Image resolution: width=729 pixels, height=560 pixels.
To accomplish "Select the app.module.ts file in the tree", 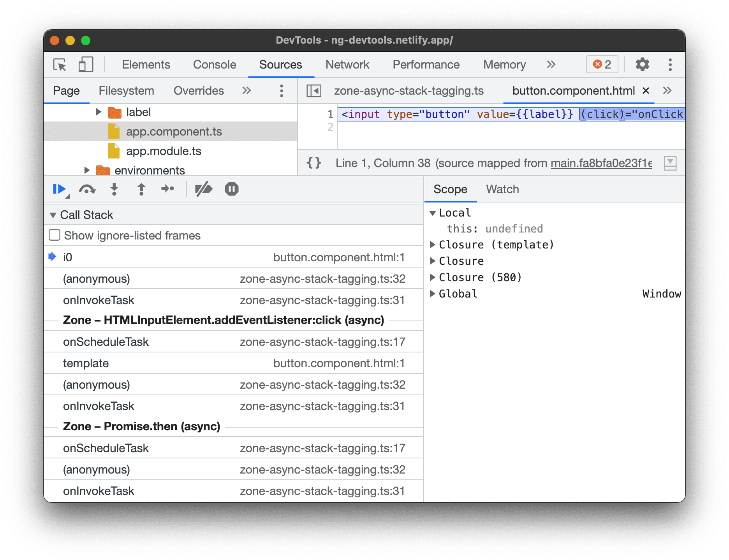I will [164, 151].
